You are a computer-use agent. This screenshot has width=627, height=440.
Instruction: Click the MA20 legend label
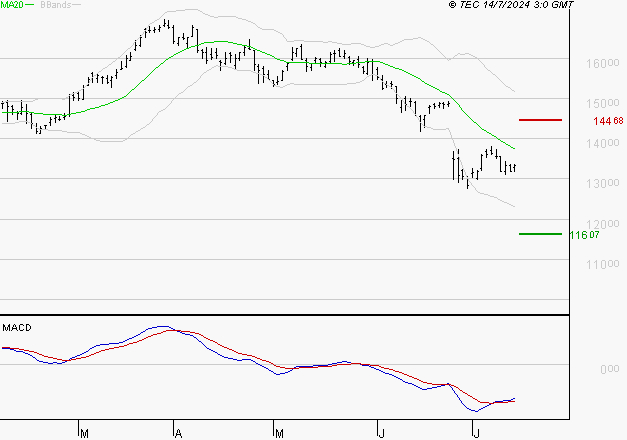click(x=12, y=5)
